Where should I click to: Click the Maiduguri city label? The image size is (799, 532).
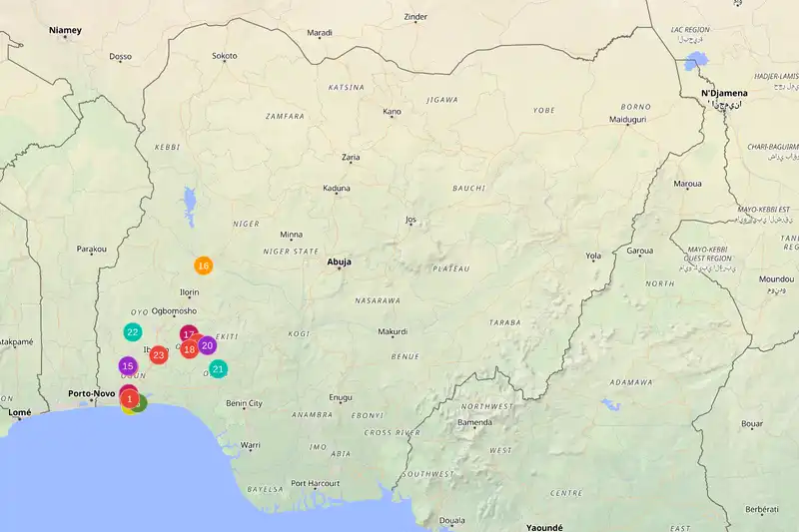pos(628,119)
